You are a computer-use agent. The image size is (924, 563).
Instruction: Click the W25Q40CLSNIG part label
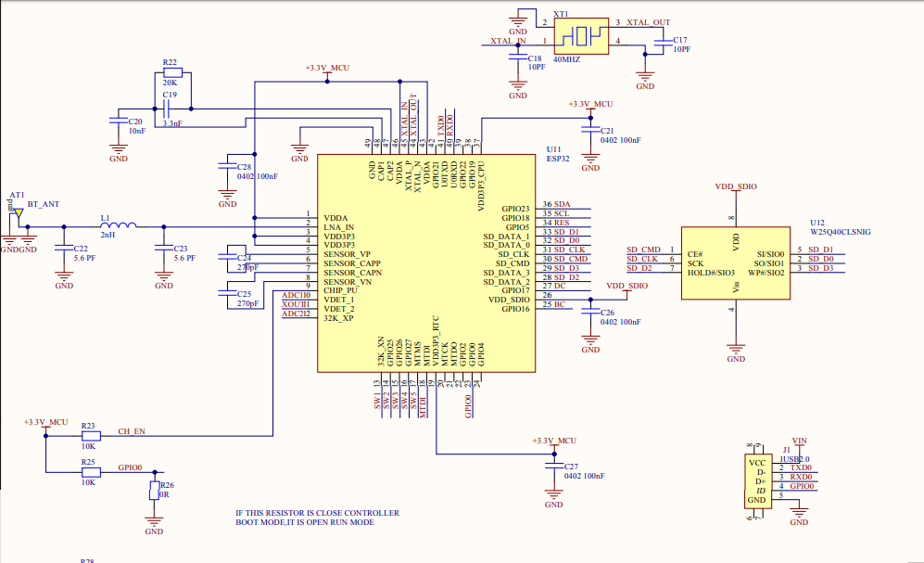(x=841, y=232)
